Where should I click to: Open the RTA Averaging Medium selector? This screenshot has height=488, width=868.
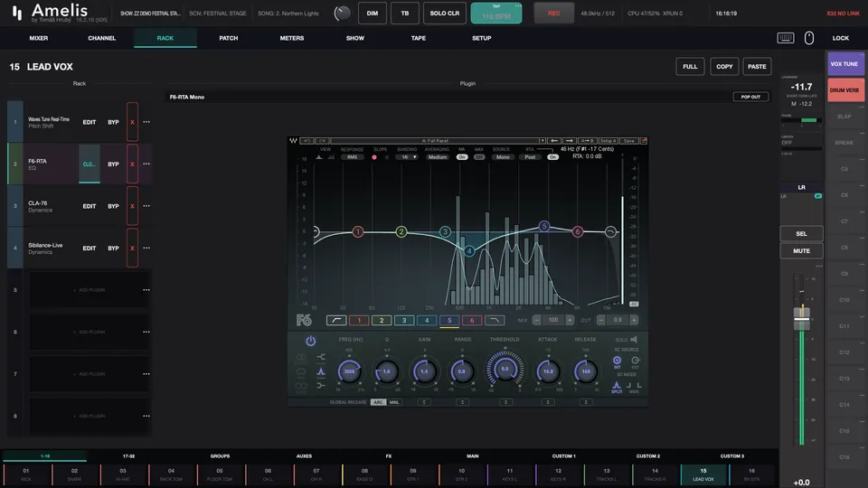click(438, 157)
